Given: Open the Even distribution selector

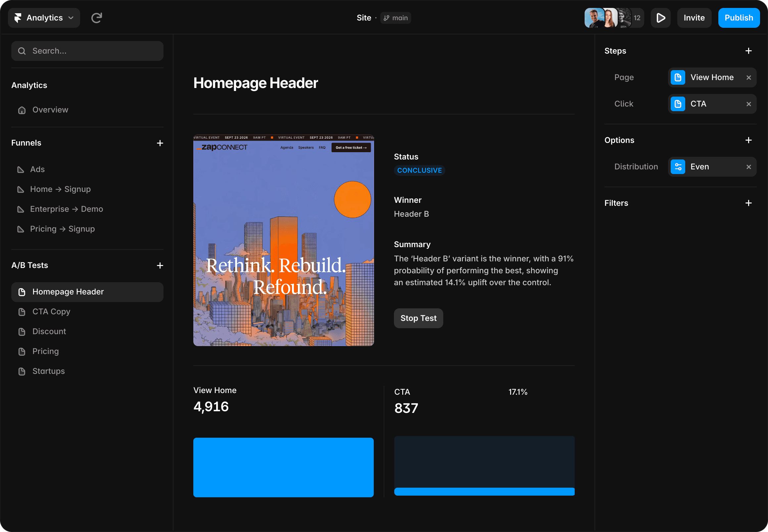Looking at the screenshot, I should pyautogui.click(x=712, y=167).
